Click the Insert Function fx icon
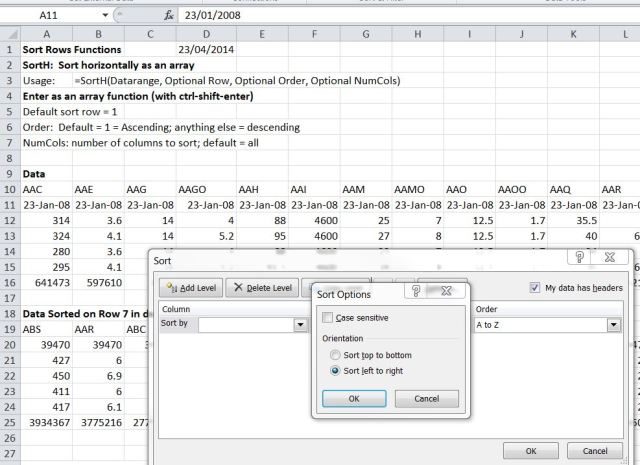The height and width of the screenshot is (465, 640). [x=169, y=17]
